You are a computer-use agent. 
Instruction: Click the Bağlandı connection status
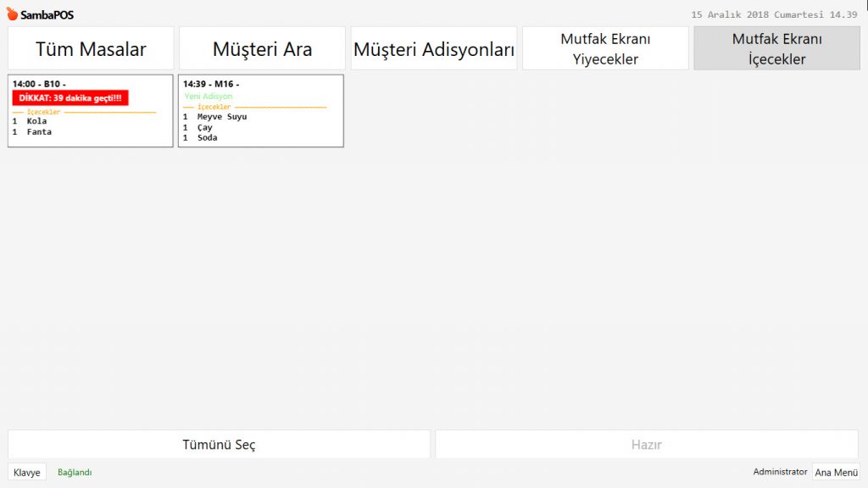[x=75, y=473]
